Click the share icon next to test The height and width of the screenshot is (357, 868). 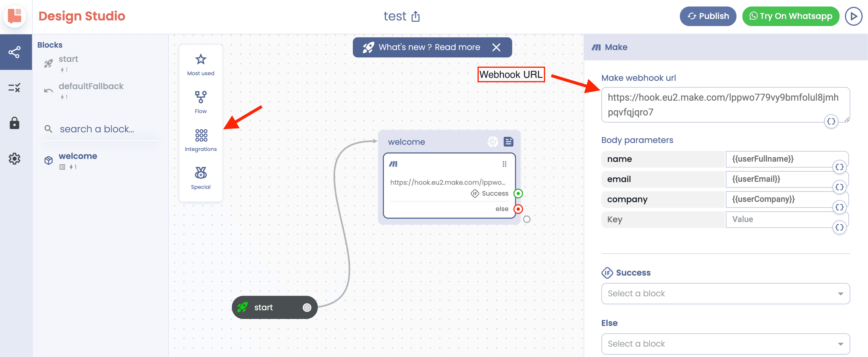click(x=415, y=16)
